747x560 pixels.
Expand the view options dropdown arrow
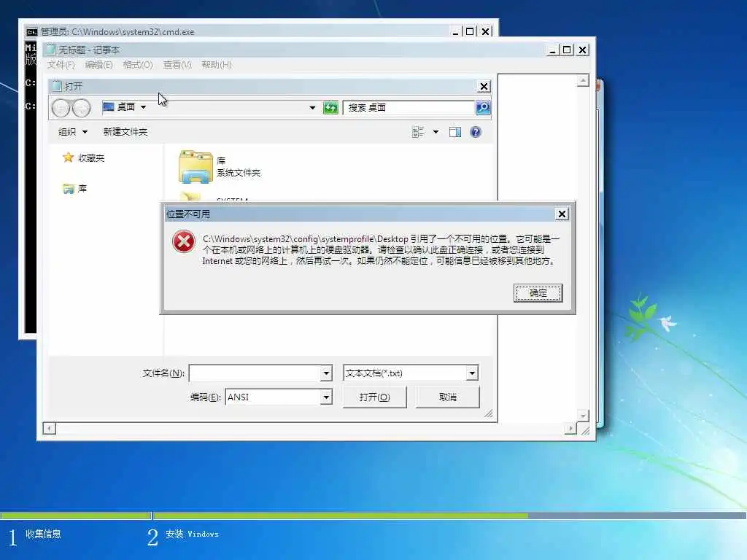[436, 132]
